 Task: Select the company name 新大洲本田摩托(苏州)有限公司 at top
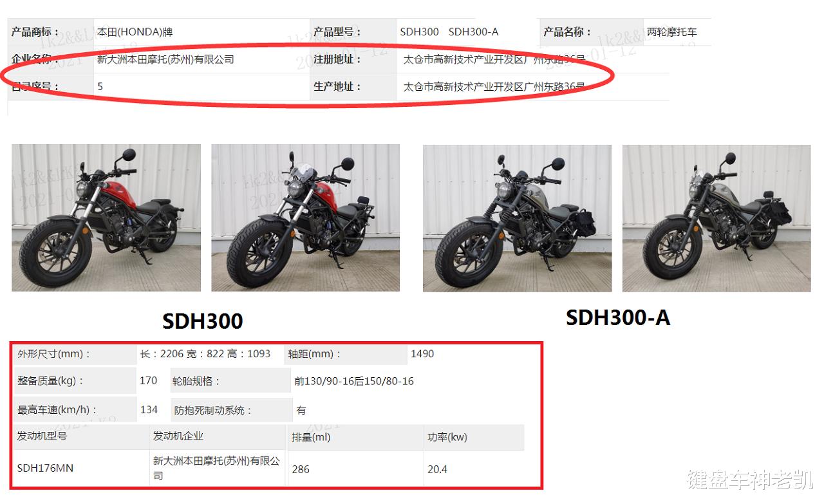coord(165,59)
